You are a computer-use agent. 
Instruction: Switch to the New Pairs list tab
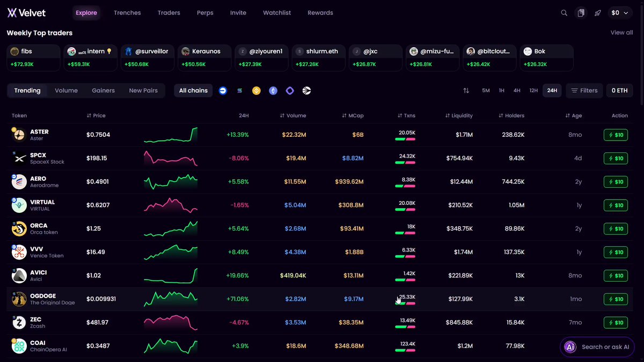143,91
